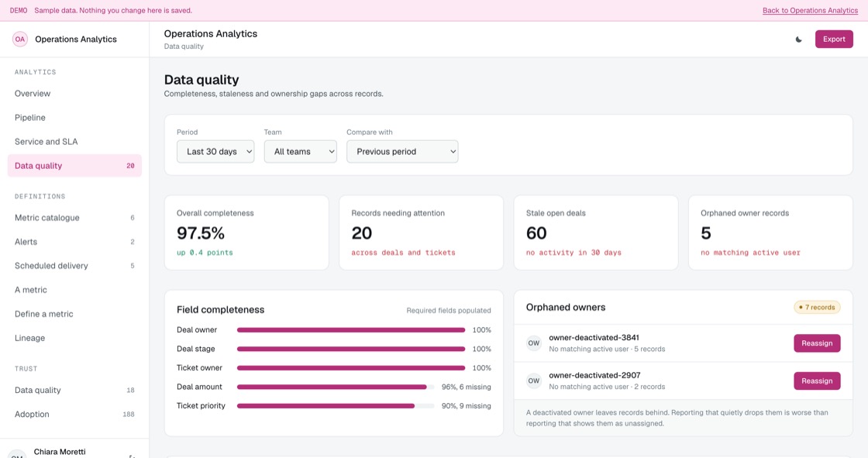Open Service and SLA page
Viewport: 868px width, 458px height.
coord(74,142)
